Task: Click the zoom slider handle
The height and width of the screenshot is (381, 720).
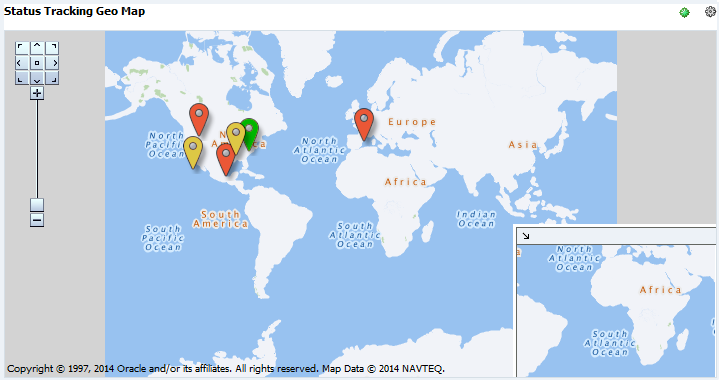Action: pyautogui.click(x=37, y=205)
